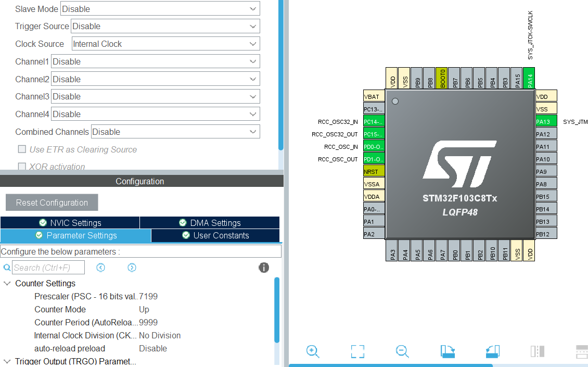Select pin PA0 on the chip
588x367 pixels.
coord(374,209)
